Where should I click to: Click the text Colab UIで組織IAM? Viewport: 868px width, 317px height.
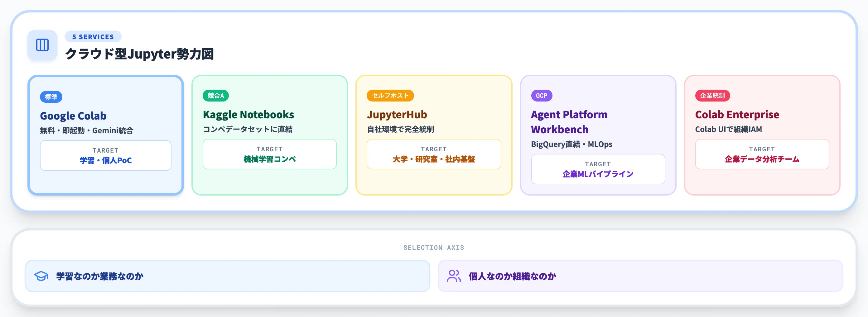click(x=728, y=129)
